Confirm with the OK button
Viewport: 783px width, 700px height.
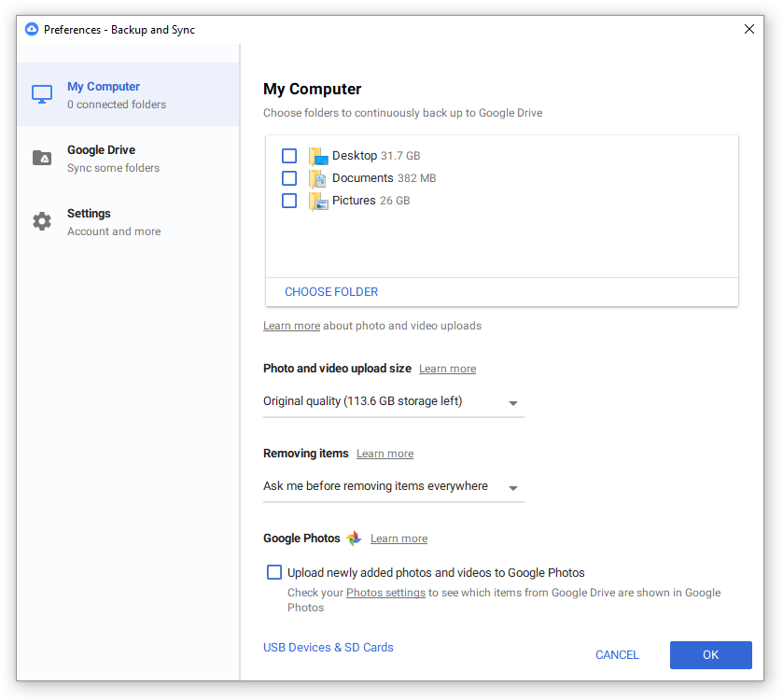pyautogui.click(x=710, y=654)
